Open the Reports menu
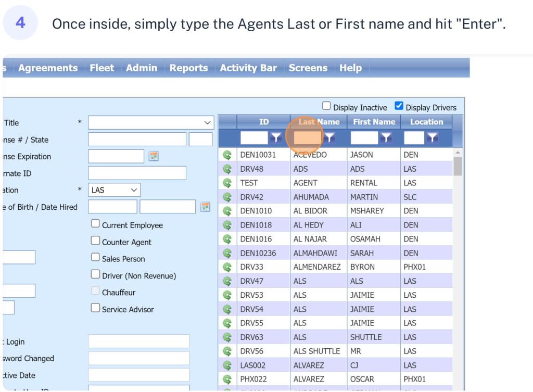This screenshot has height=392, width=533. (188, 68)
